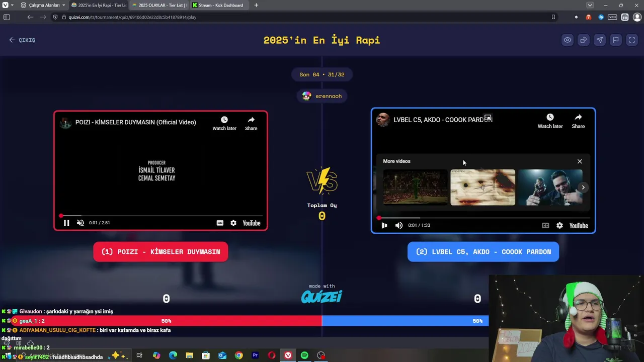This screenshot has width=644, height=362.
Task: Click the VPN extension button
Action: pyautogui.click(x=612, y=17)
